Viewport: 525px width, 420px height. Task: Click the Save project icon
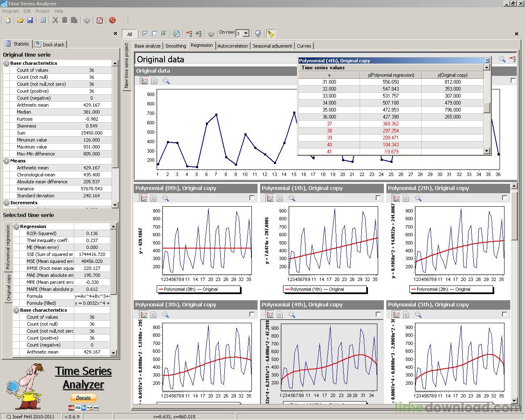point(30,21)
